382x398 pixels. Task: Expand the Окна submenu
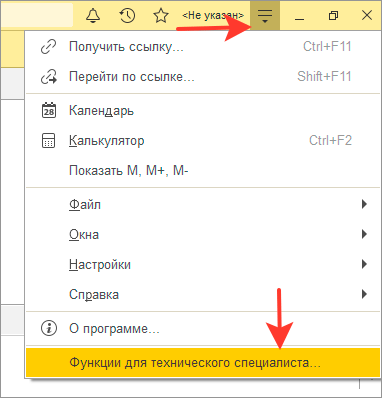coord(203,234)
